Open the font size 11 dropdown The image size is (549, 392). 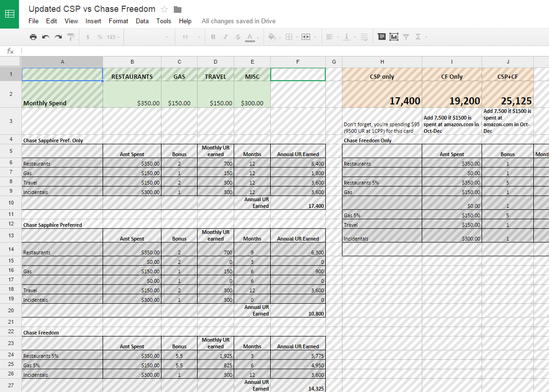pos(191,37)
